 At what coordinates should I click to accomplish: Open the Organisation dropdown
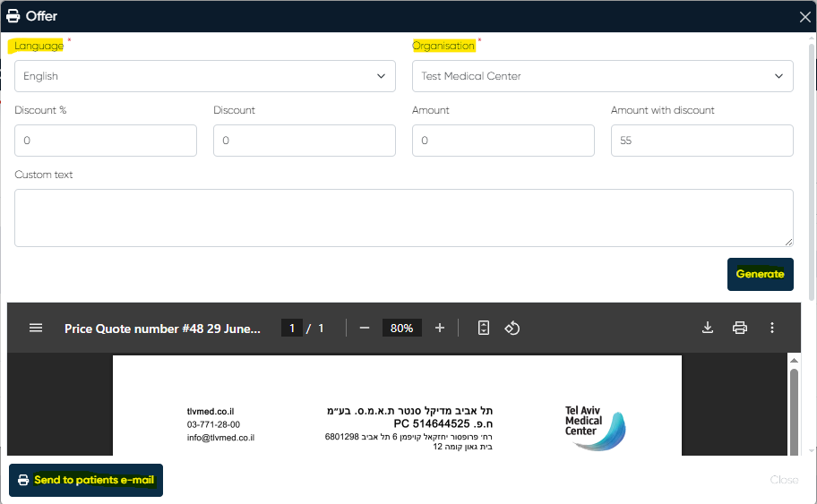(x=602, y=76)
